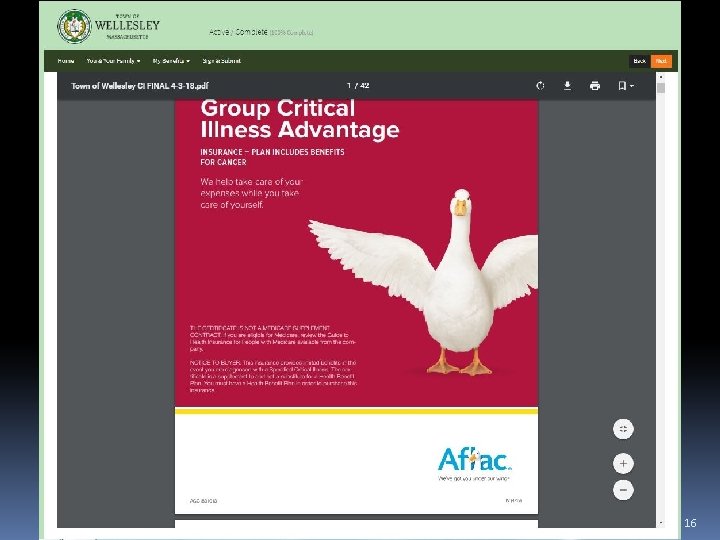Click the scrollbar up arrow
Image resolution: width=720 pixels, height=540 pixels.
(x=661, y=77)
